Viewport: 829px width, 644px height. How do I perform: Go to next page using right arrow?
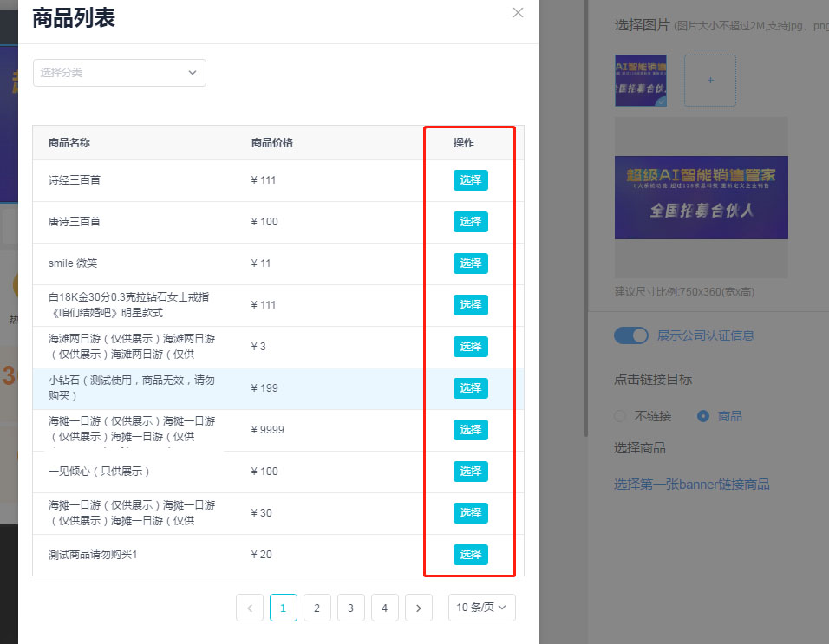coord(418,608)
